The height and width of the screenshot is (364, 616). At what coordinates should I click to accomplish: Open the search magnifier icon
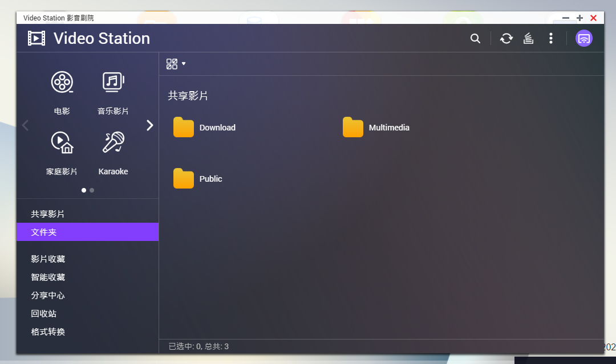(475, 38)
